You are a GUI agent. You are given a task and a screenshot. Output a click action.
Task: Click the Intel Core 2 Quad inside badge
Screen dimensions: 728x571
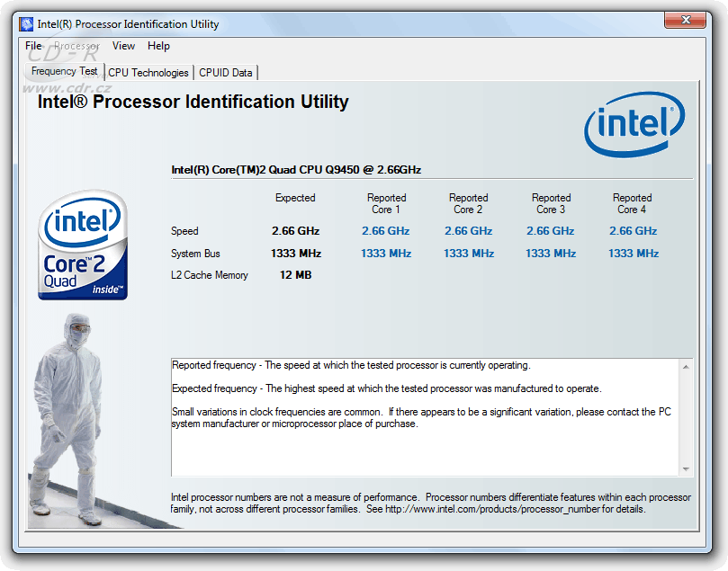pyautogui.click(x=83, y=245)
